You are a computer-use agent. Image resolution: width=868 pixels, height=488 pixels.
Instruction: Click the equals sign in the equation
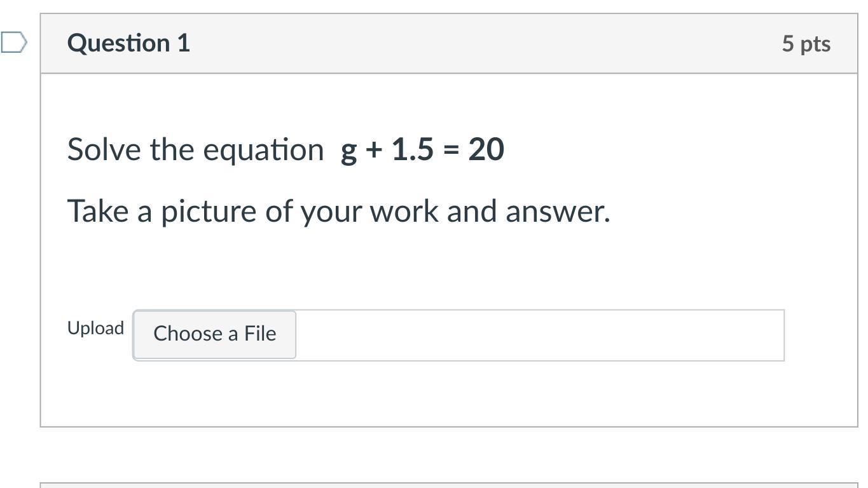451,151
